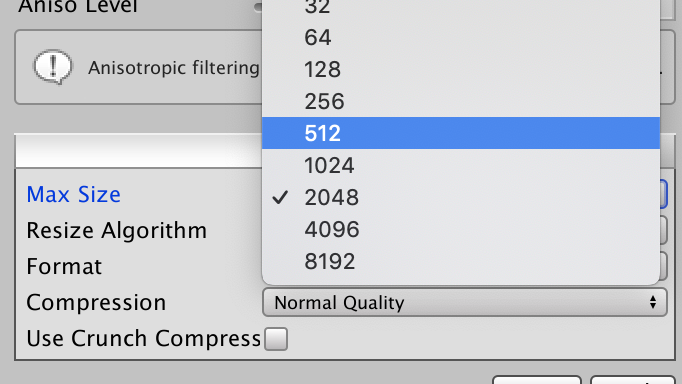Pick 1024 from the size menu

(461, 165)
